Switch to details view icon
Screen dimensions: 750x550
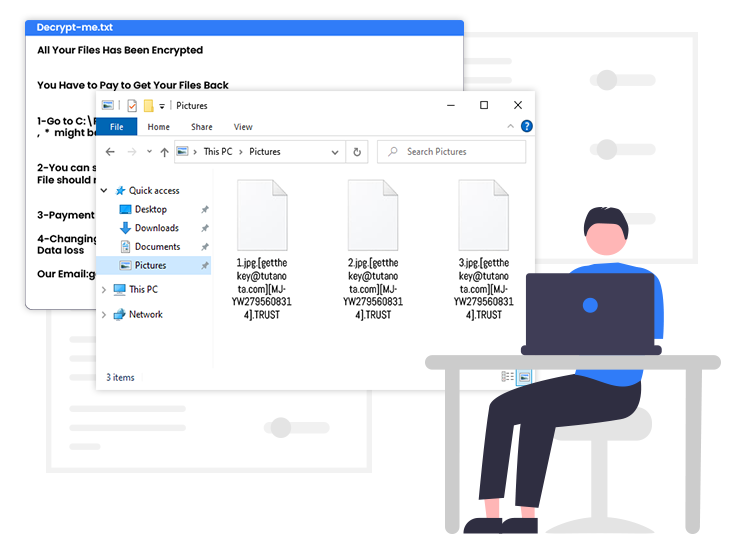coord(507,377)
